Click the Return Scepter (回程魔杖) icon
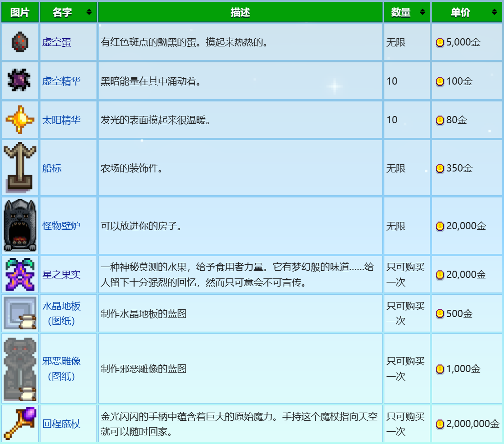 20,424
